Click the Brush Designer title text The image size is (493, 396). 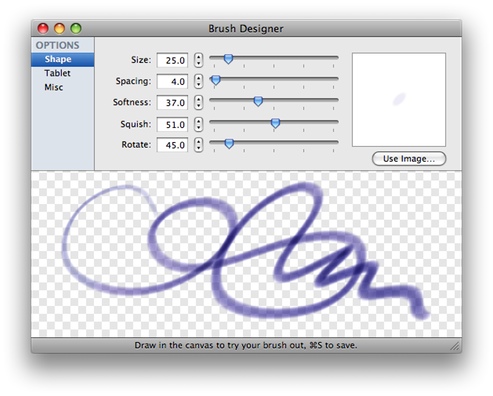(246, 29)
